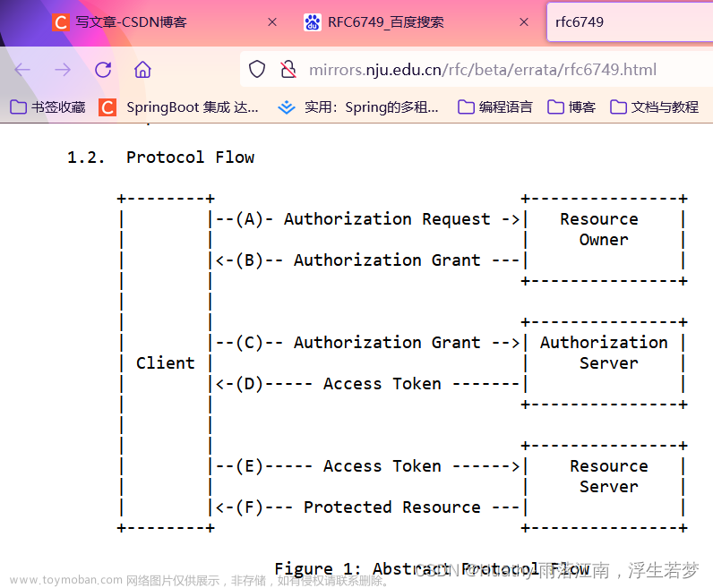This screenshot has height=588, width=713.
Task: Click the Baidu paw favicon on second tab
Action: pyautogui.click(x=313, y=21)
